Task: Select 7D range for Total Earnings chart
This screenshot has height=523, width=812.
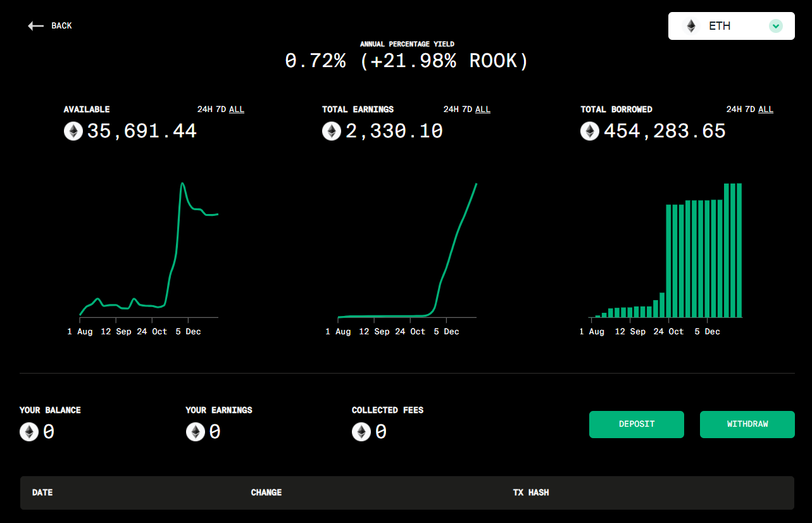Action: (x=467, y=110)
